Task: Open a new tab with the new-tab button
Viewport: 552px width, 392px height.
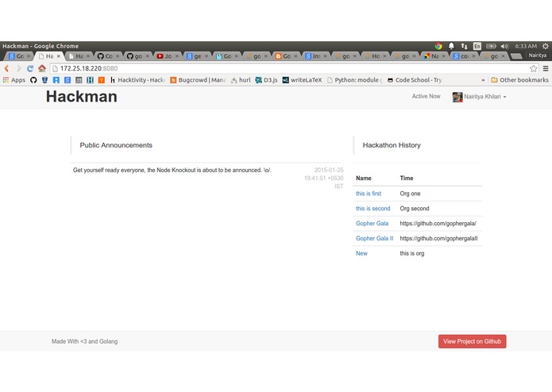Action: click(x=516, y=56)
